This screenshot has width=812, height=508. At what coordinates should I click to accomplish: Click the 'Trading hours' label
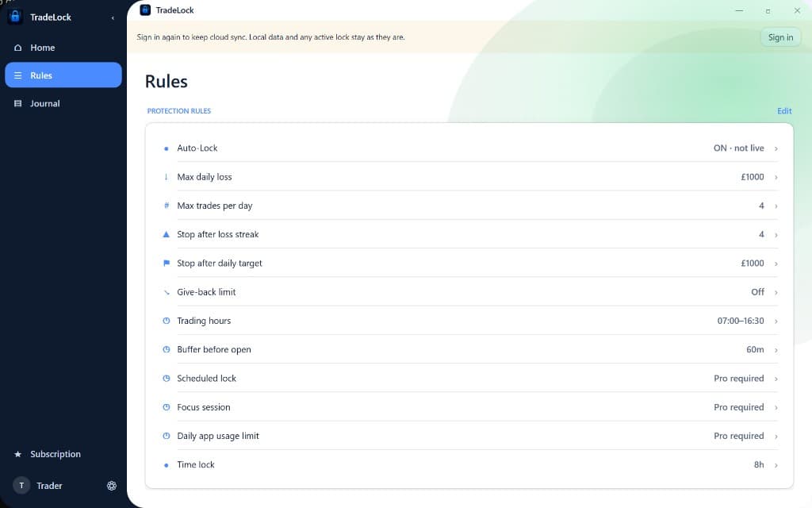[x=204, y=321]
